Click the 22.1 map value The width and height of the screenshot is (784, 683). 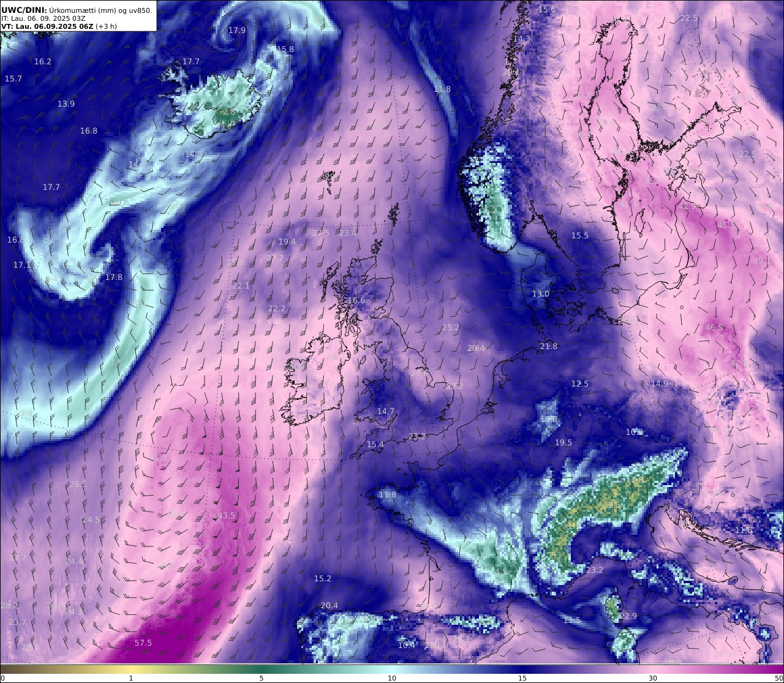[241, 285]
